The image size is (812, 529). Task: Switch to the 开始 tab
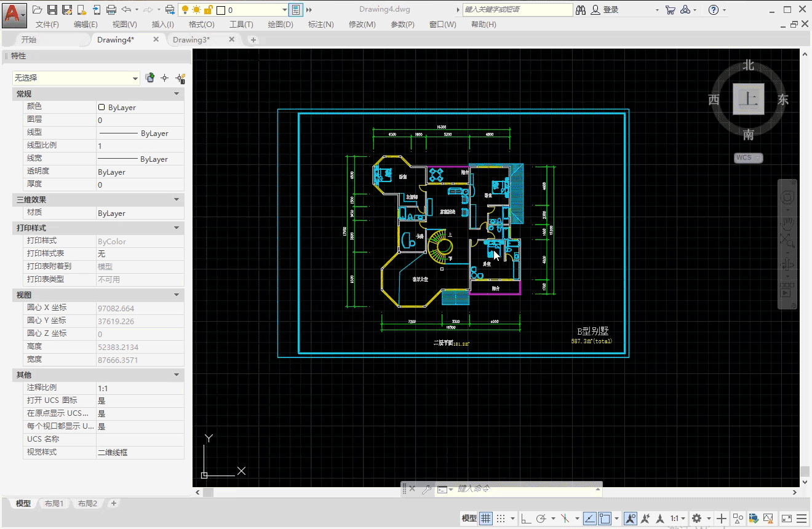[29, 39]
